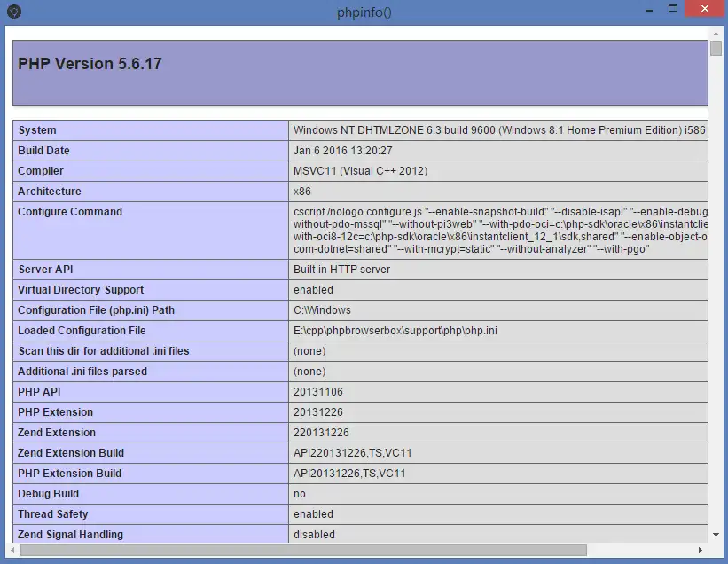Screen dimensions: 728x564
Task: Click the vertical scrollbar down arrow
Action: [716, 535]
